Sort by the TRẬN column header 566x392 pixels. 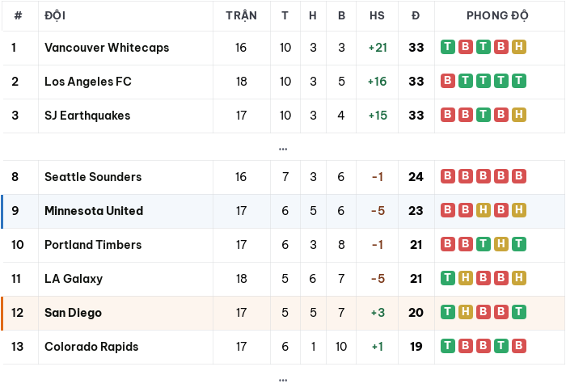242,15
